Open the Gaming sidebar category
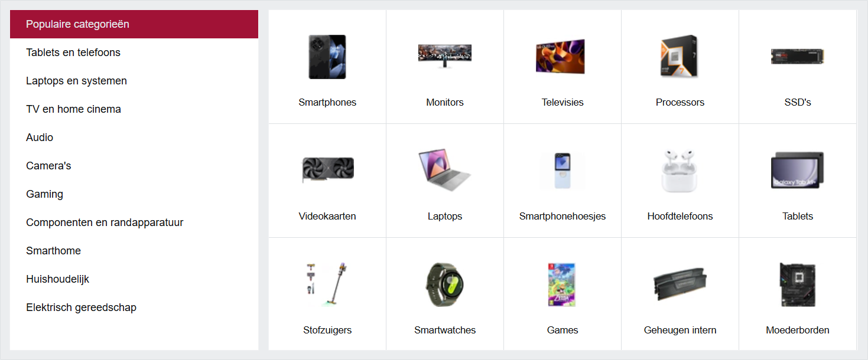868x360 pixels. coord(134,194)
